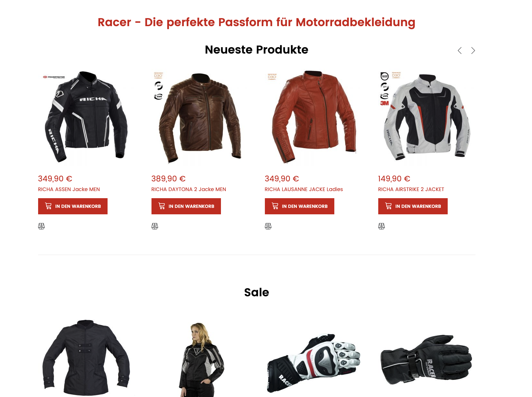This screenshot has height=397, width=532.
Task: Open RICHA AIRSTRIKE 2 JACKET link
Action: click(x=411, y=189)
